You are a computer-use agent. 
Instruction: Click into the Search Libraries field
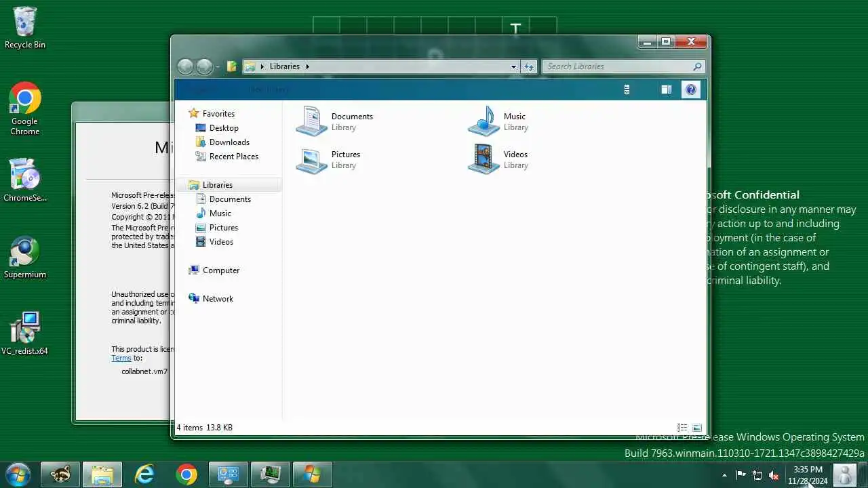coord(618,66)
